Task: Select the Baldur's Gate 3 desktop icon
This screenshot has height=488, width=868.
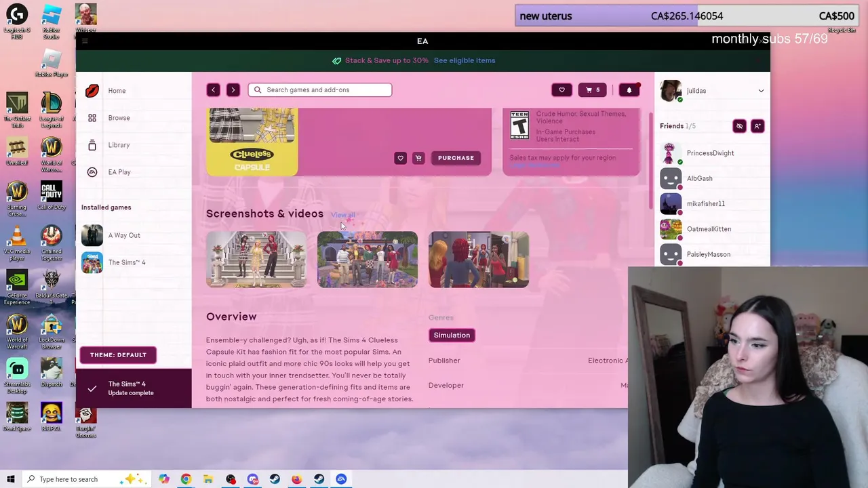Action: [x=52, y=287]
